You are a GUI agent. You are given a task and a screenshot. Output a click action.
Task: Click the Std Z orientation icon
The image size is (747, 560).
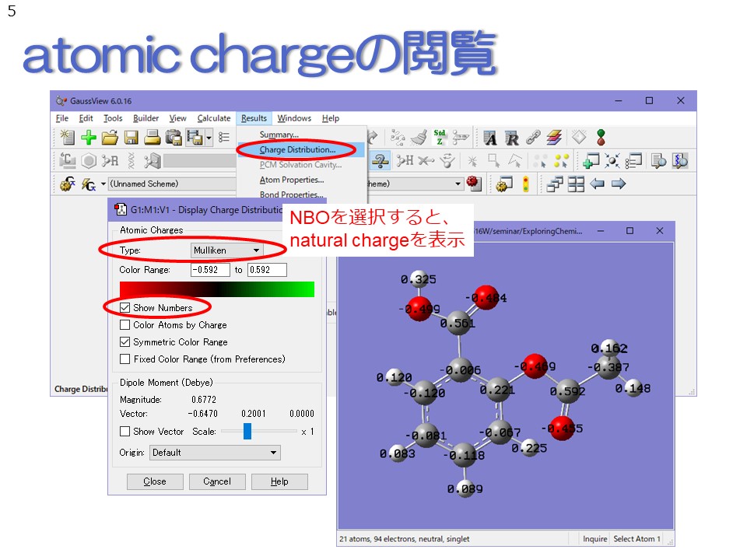[x=440, y=138]
